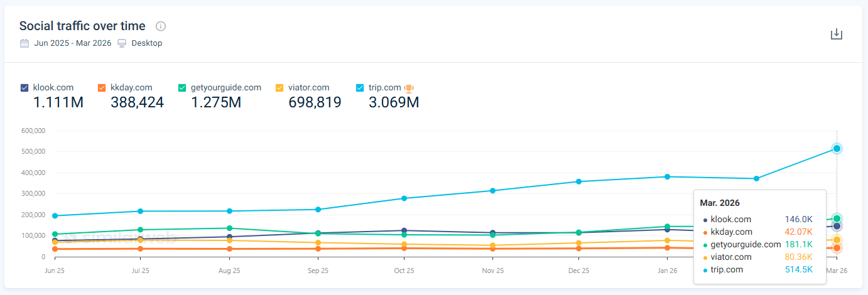Screen dimensions: 868x295
Task: Click the 698,819 total for viator.com
Action: (x=315, y=102)
